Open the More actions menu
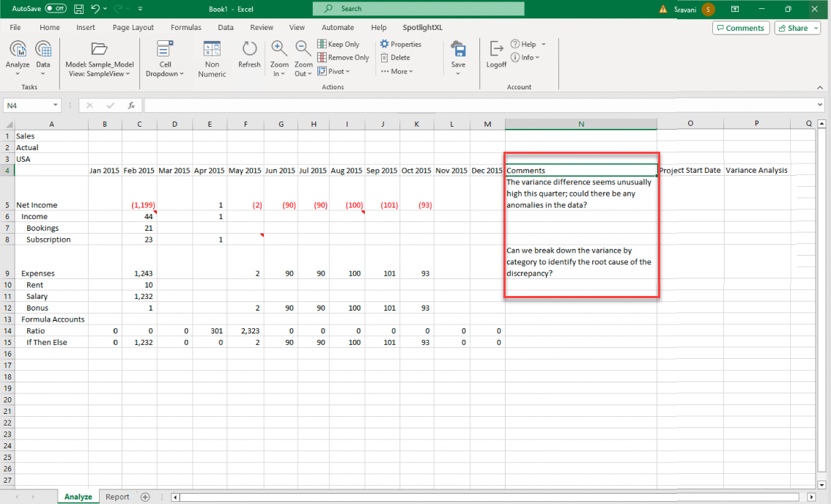Image resolution: width=831 pixels, height=504 pixels. (x=397, y=71)
